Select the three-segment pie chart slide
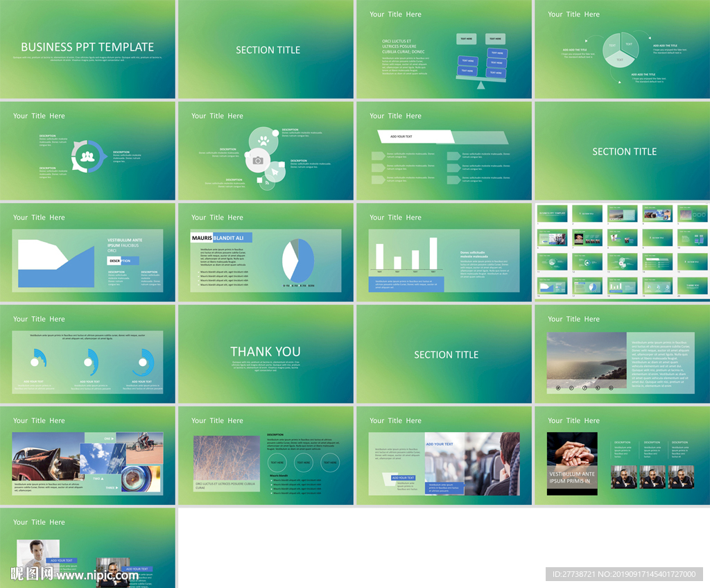 (622, 49)
